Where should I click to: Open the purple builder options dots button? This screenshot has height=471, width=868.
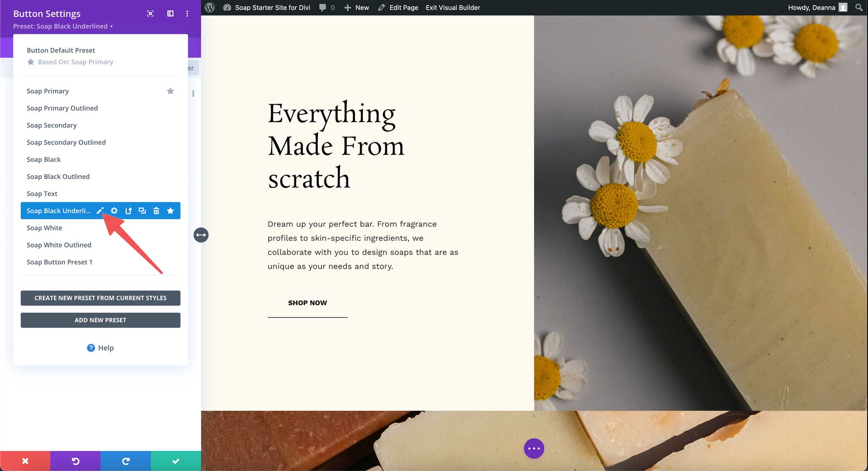(534, 448)
